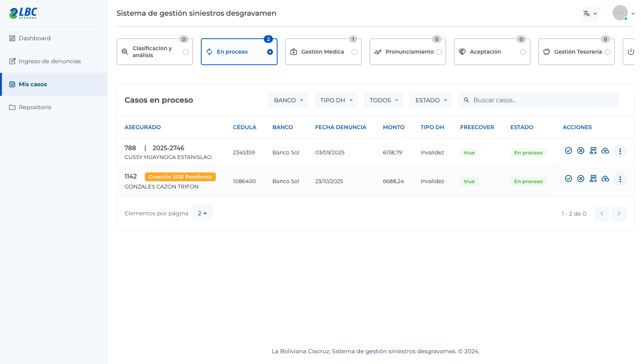Click the LBC Seguros logo
Viewport: 644px width, 364px height.
tap(23, 13)
